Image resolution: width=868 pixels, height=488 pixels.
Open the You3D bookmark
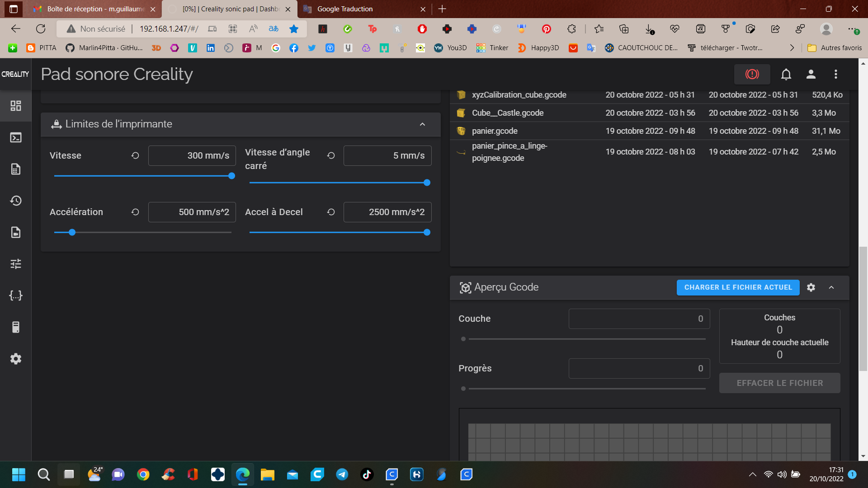coord(450,48)
